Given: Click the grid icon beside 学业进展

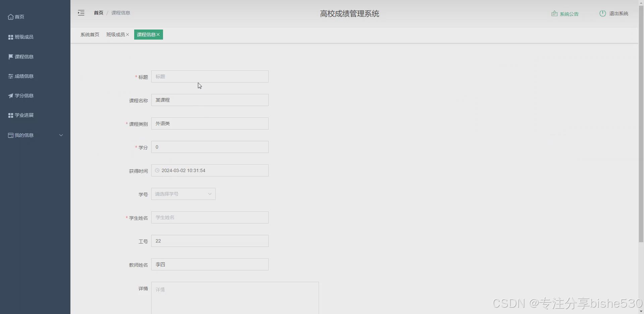Looking at the screenshot, I should click(x=11, y=115).
